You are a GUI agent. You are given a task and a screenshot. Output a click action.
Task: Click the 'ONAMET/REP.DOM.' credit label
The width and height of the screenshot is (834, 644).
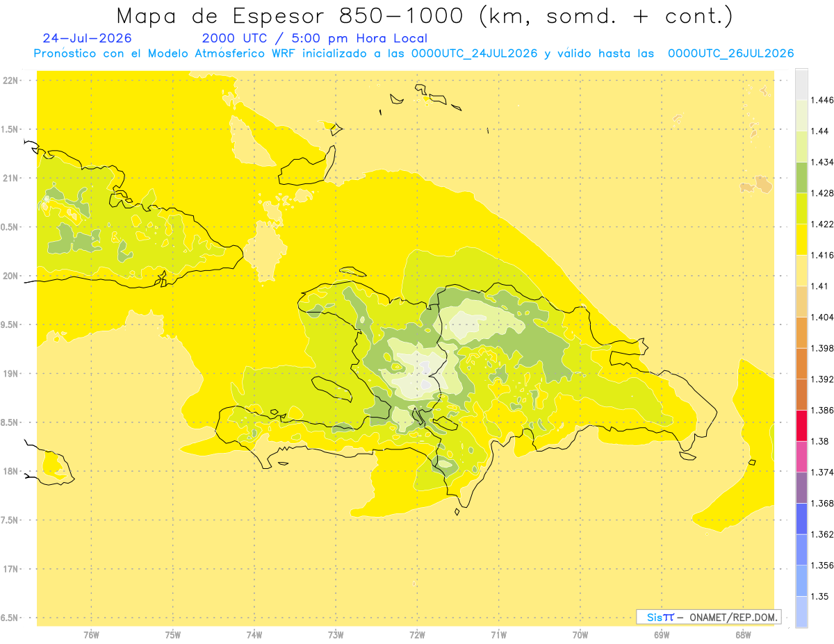tap(734, 617)
